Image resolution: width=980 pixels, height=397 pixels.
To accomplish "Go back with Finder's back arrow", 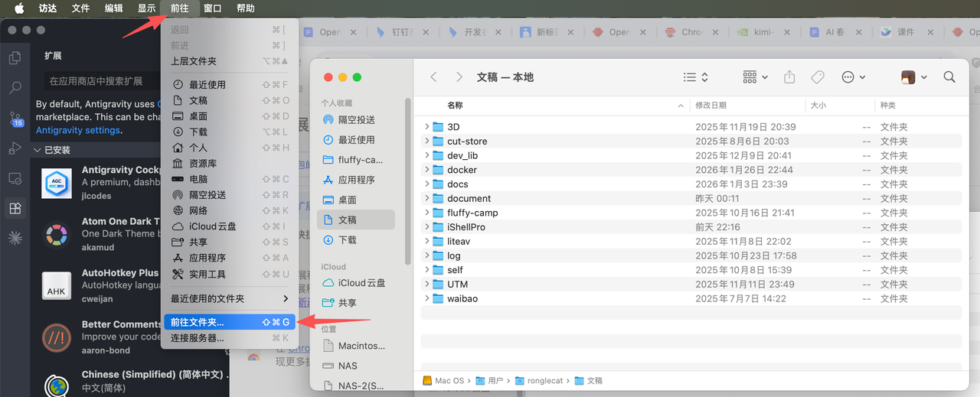I will pos(434,77).
